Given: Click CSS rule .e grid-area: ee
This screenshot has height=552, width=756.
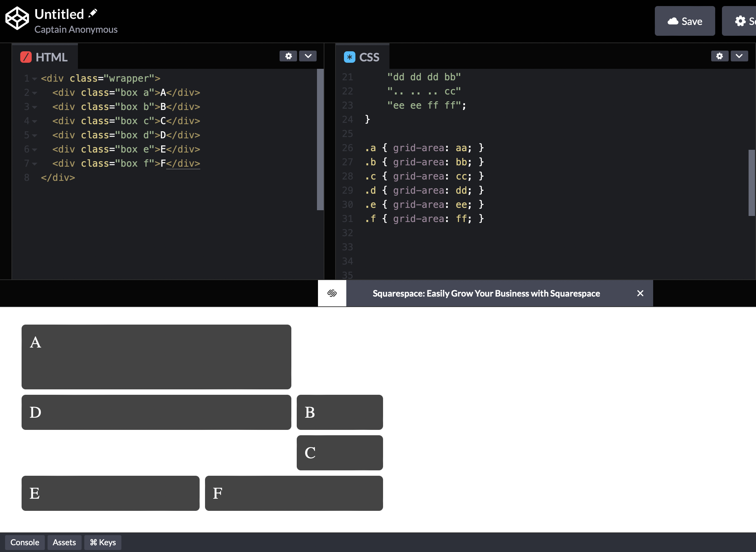Looking at the screenshot, I should tap(424, 204).
